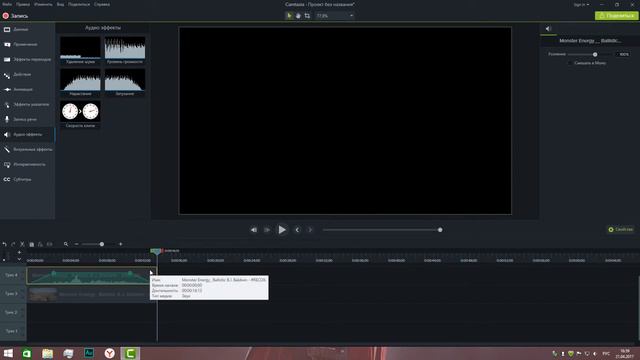Image resolution: width=640 pixels, height=360 pixels.
Task: Activate the crop mode tool
Action: click(307, 16)
